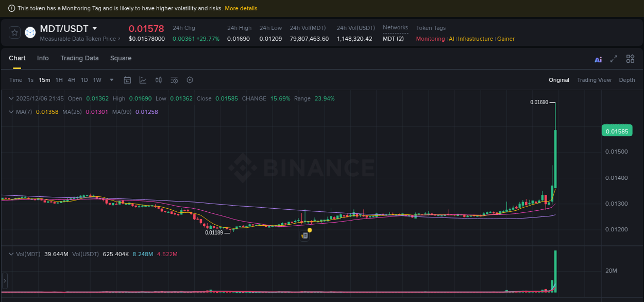Open the date range calendar picker

tap(127, 80)
